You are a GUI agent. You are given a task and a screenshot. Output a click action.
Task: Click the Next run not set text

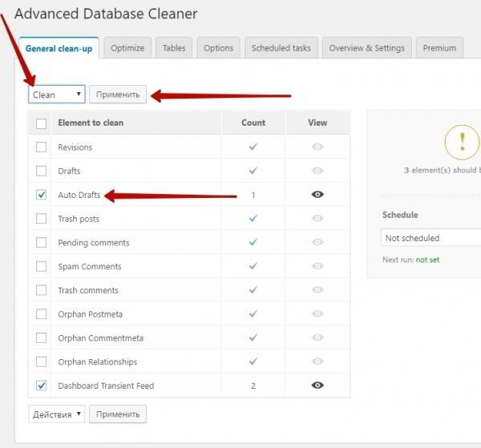point(410,260)
